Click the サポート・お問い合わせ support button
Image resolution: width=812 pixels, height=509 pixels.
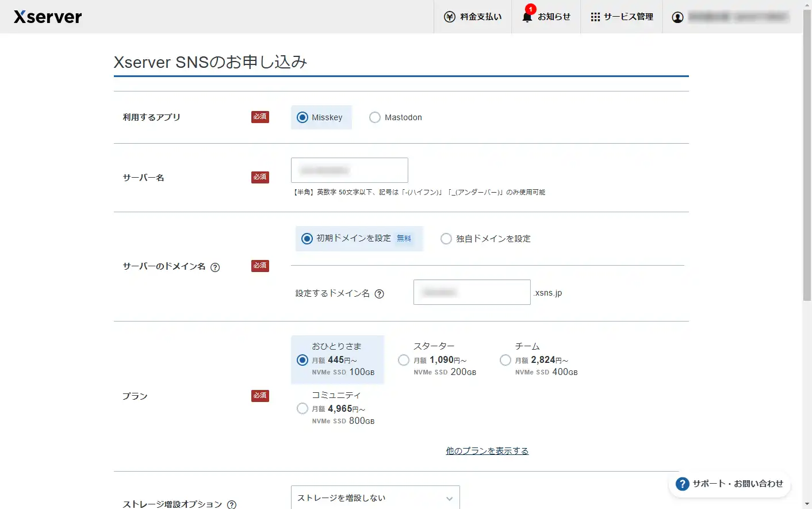coord(730,484)
